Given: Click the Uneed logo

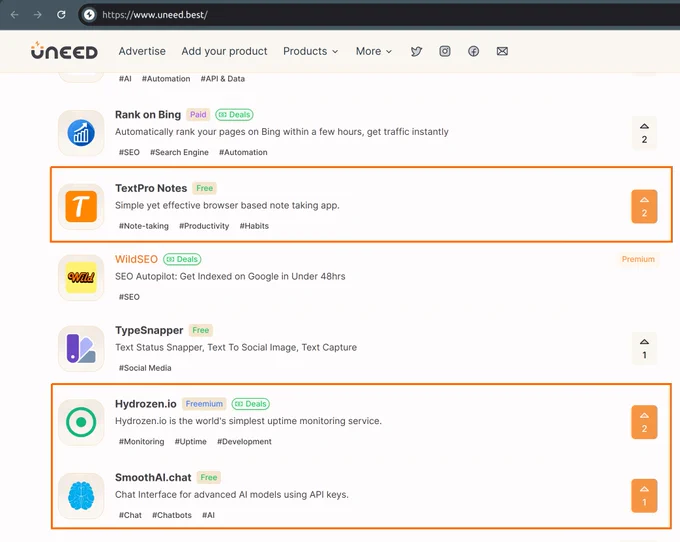Looking at the screenshot, I should [x=64, y=51].
